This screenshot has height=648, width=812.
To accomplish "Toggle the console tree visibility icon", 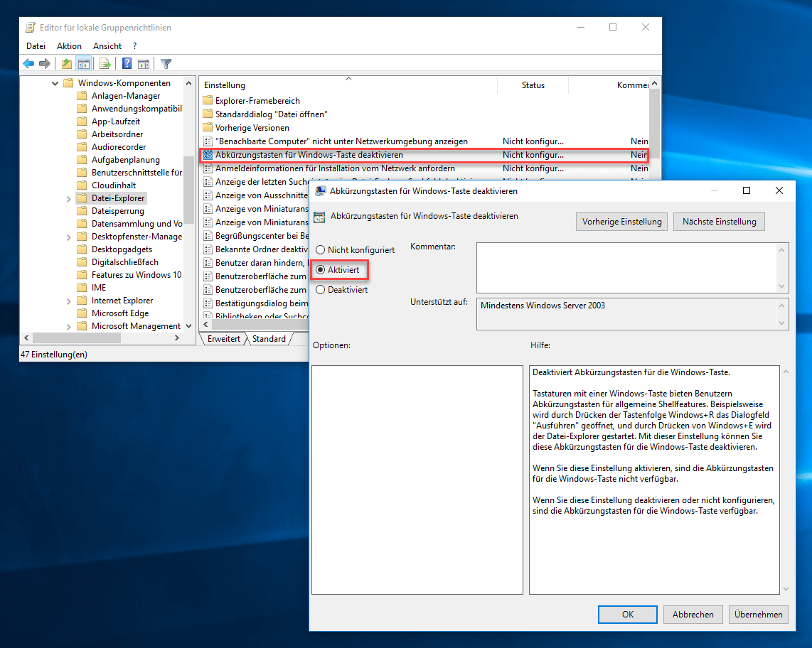I will [83, 63].
